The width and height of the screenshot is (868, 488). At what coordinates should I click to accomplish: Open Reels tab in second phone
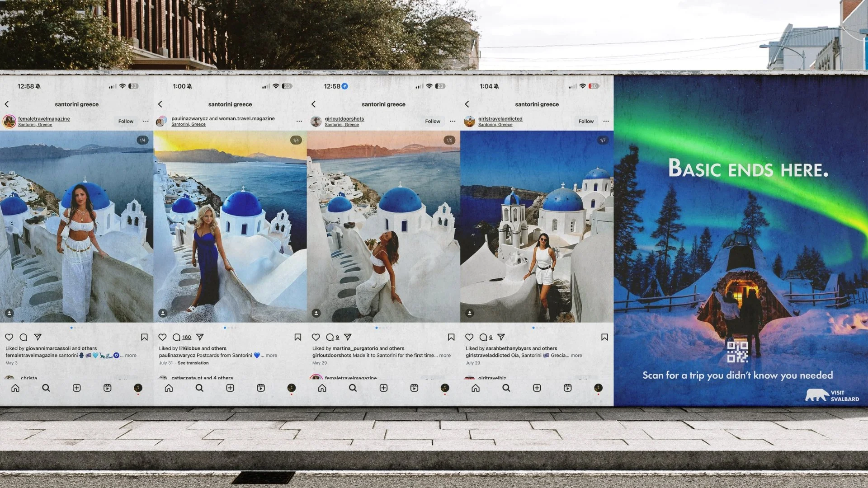(261, 388)
